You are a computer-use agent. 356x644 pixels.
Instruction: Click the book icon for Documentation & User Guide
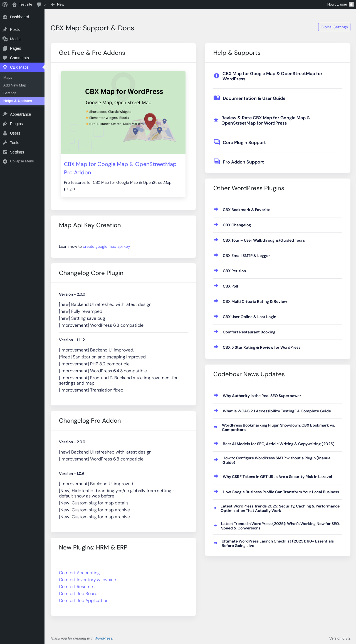coord(217,98)
